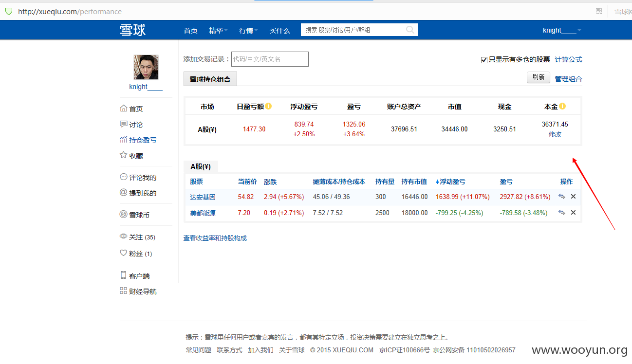
Task: Open 雪球币 in the sidebar
Action: (135, 215)
